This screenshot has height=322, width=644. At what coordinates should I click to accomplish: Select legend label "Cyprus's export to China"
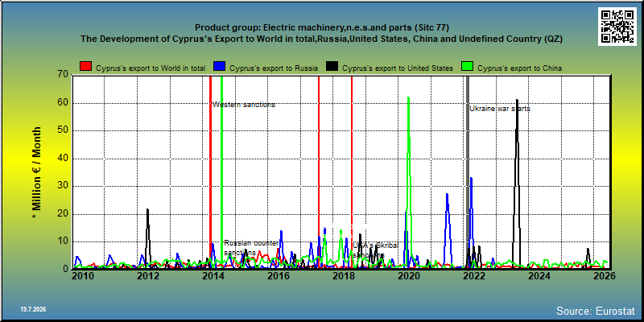click(x=519, y=68)
